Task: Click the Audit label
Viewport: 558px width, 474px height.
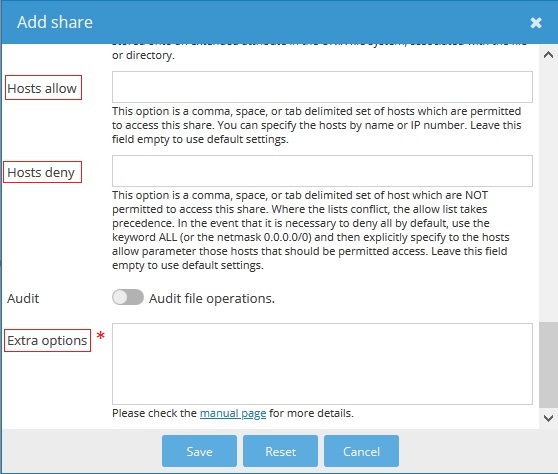Action: click(23, 299)
